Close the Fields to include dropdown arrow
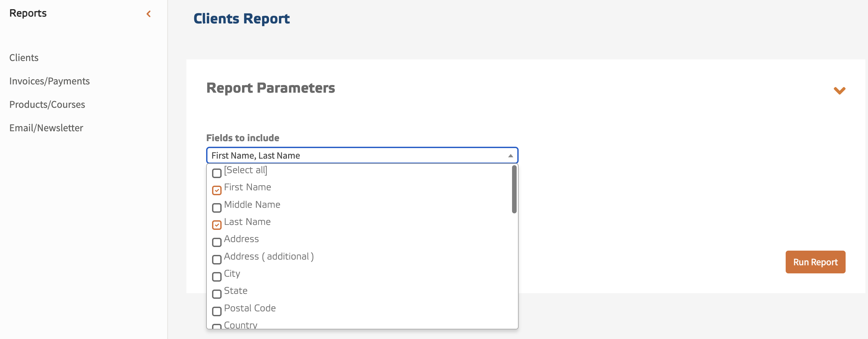Image resolution: width=868 pixels, height=339 pixels. click(x=510, y=156)
